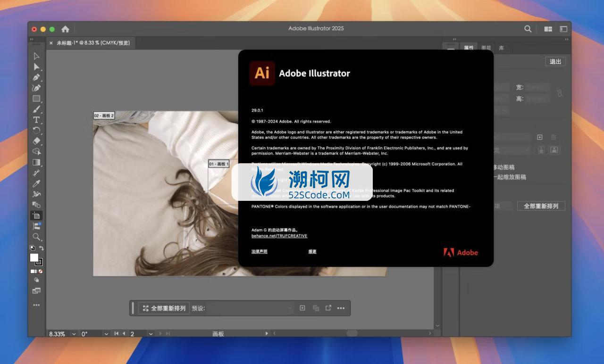The height and width of the screenshot is (364, 604).
Task: Click the horizontal scrollbar thumb
Action: pos(352,333)
